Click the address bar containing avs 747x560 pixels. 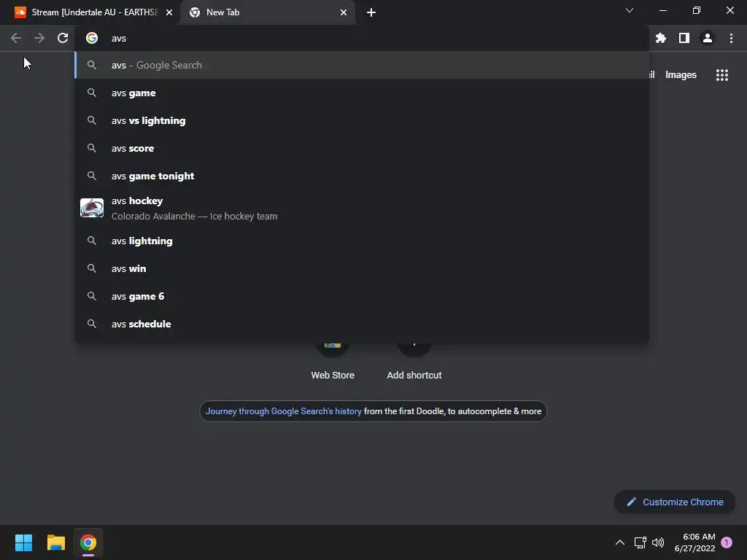(x=362, y=38)
